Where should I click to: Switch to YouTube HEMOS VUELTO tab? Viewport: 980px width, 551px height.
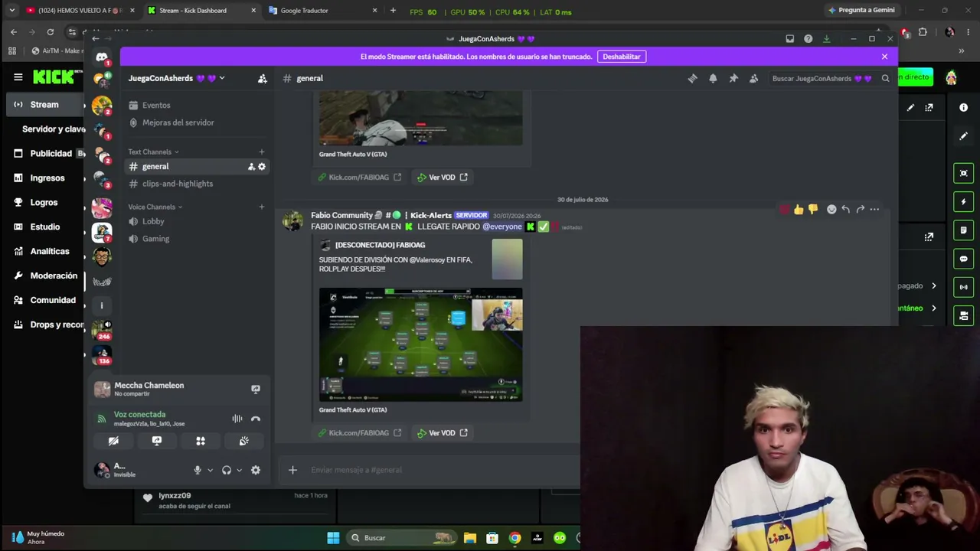pos(79,11)
